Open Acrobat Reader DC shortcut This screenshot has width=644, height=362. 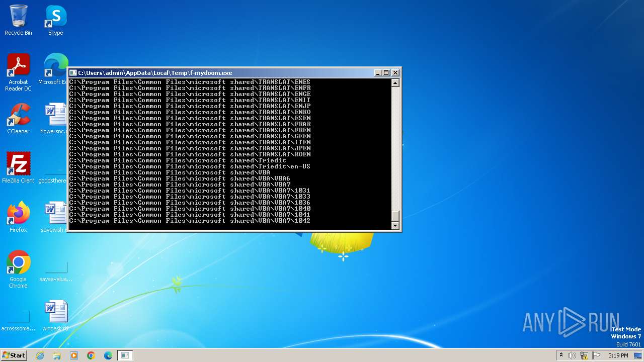(x=18, y=72)
